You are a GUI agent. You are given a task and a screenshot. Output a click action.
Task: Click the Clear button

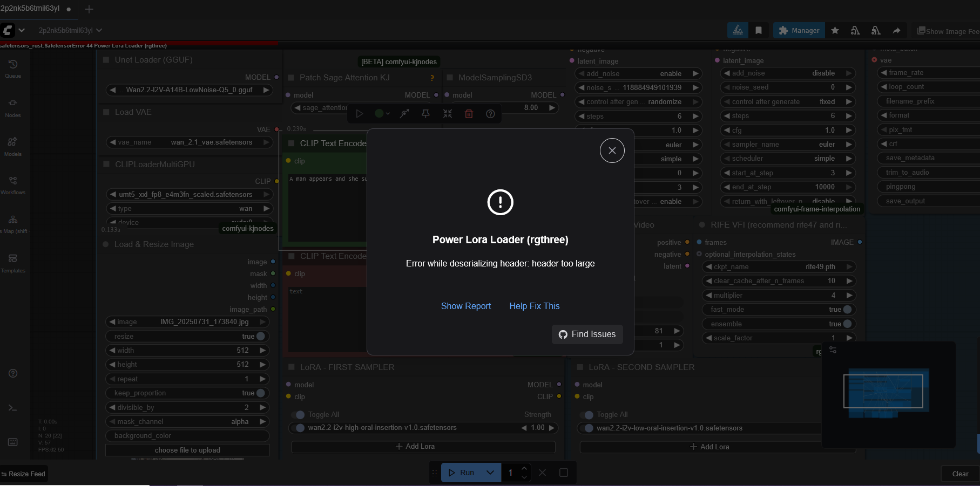(960, 474)
